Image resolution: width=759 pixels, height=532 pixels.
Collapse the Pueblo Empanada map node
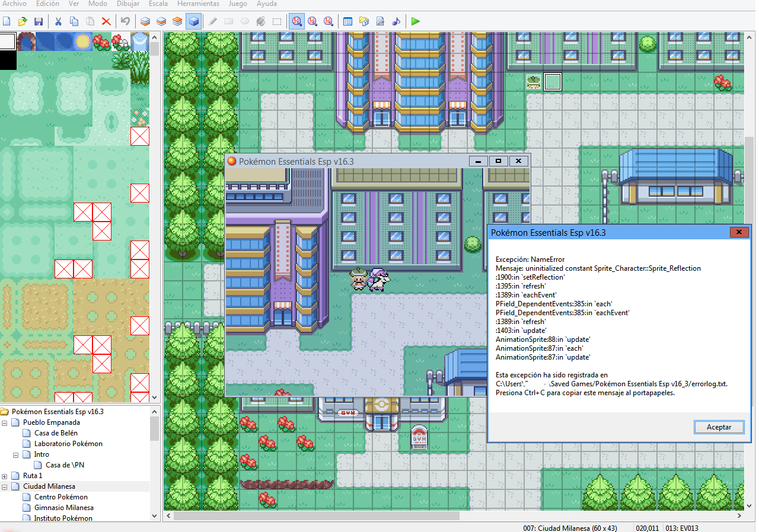[5, 422]
